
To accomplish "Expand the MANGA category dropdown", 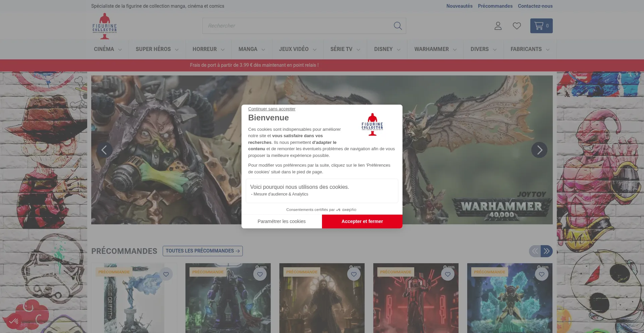I will tap(252, 49).
